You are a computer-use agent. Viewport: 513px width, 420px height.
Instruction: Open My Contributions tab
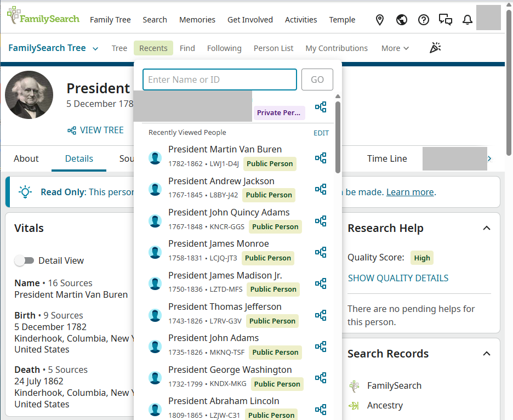[x=337, y=48]
